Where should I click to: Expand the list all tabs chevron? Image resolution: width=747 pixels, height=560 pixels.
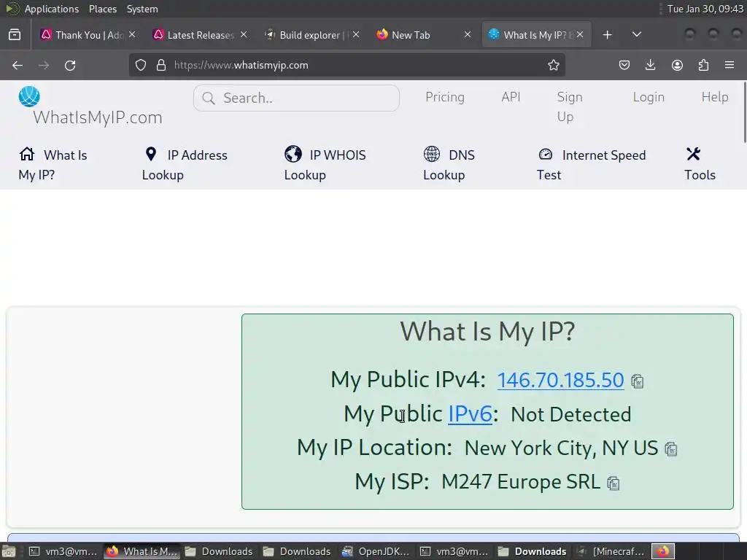pos(636,35)
